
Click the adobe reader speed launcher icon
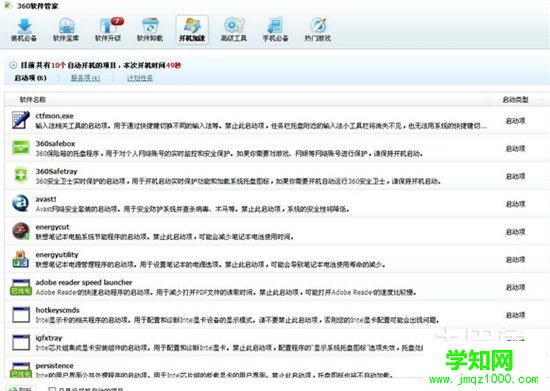coord(21,287)
